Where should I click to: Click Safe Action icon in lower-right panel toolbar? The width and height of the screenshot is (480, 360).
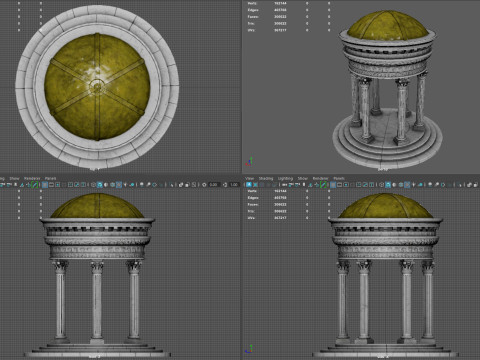click(x=365, y=184)
